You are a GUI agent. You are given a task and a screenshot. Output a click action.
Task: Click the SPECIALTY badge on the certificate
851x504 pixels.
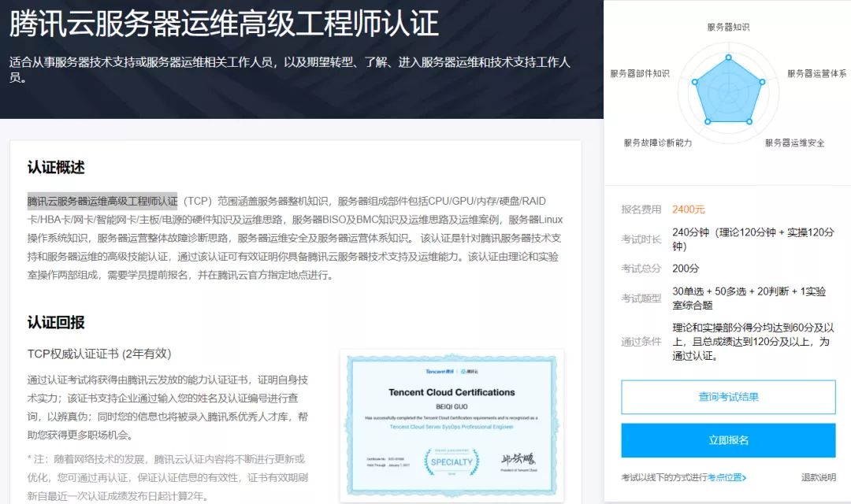click(x=452, y=461)
